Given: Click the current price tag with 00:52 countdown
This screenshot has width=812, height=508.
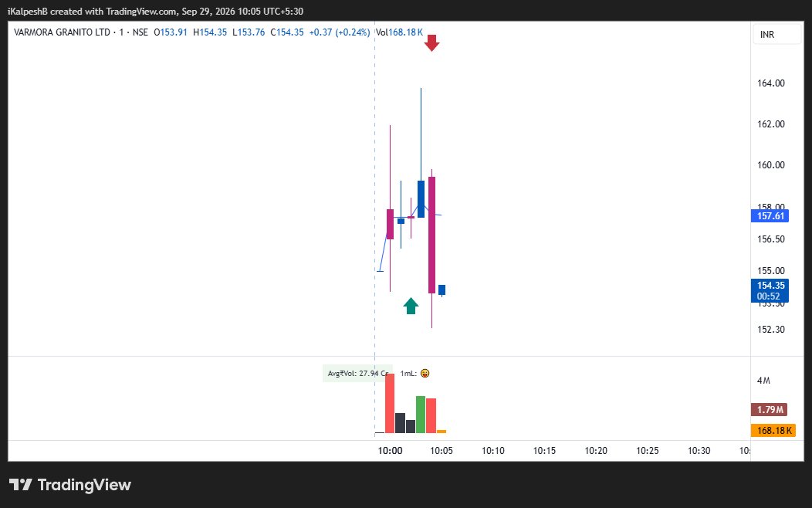Looking at the screenshot, I should (x=770, y=290).
